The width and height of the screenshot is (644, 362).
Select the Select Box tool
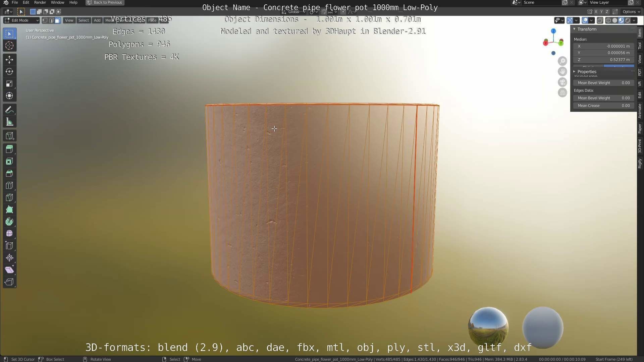point(9,34)
